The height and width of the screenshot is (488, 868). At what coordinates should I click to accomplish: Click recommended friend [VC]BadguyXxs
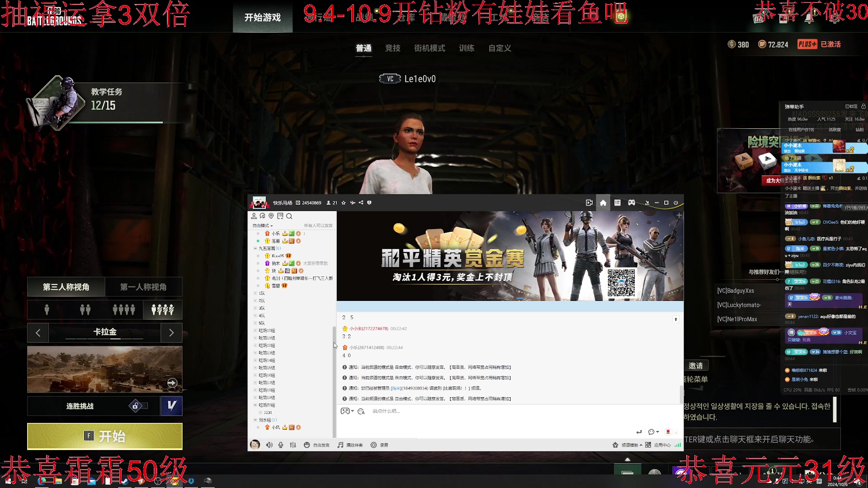[x=736, y=291]
